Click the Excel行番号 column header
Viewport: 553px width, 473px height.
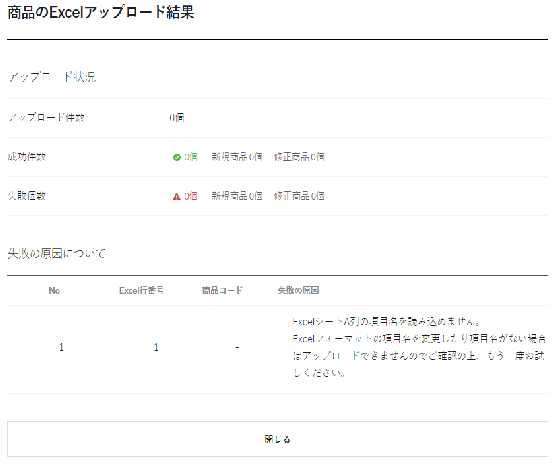coord(141,290)
